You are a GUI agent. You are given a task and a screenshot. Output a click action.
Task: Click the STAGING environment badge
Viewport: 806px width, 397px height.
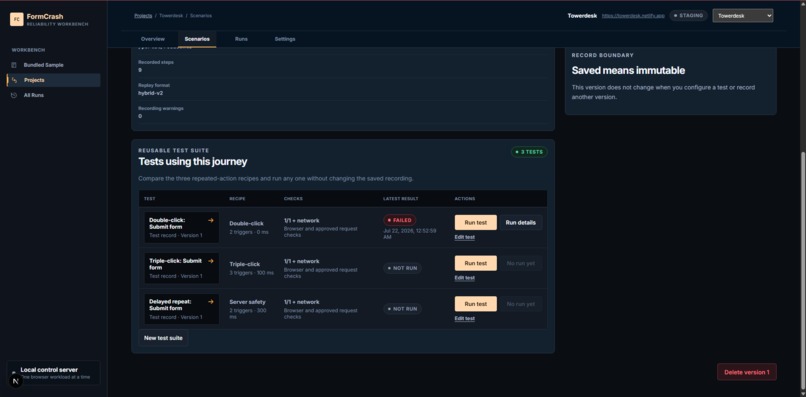point(689,16)
